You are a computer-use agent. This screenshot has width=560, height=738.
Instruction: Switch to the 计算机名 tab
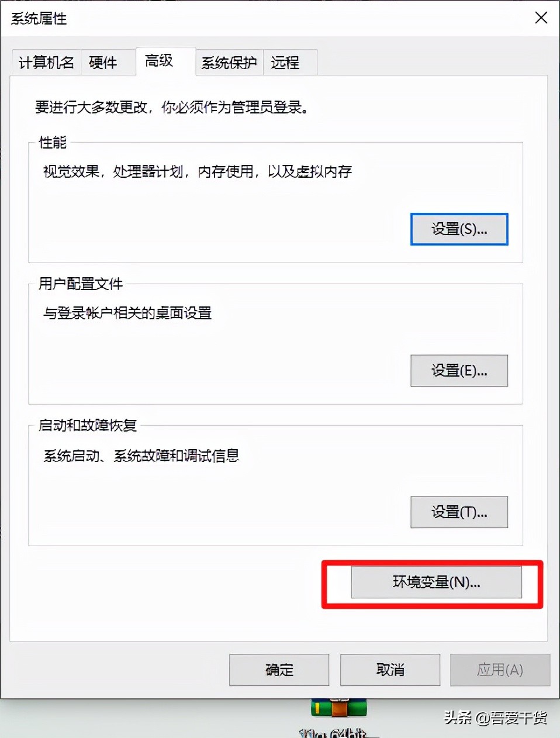point(46,63)
